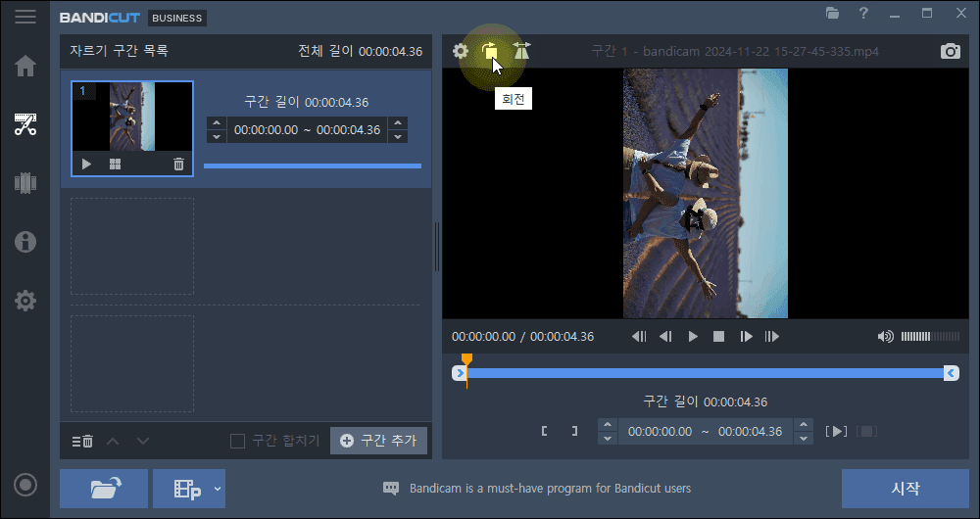The width and height of the screenshot is (980, 519).
Task: Click the timeline end handle
Action: pyautogui.click(x=952, y=373)
